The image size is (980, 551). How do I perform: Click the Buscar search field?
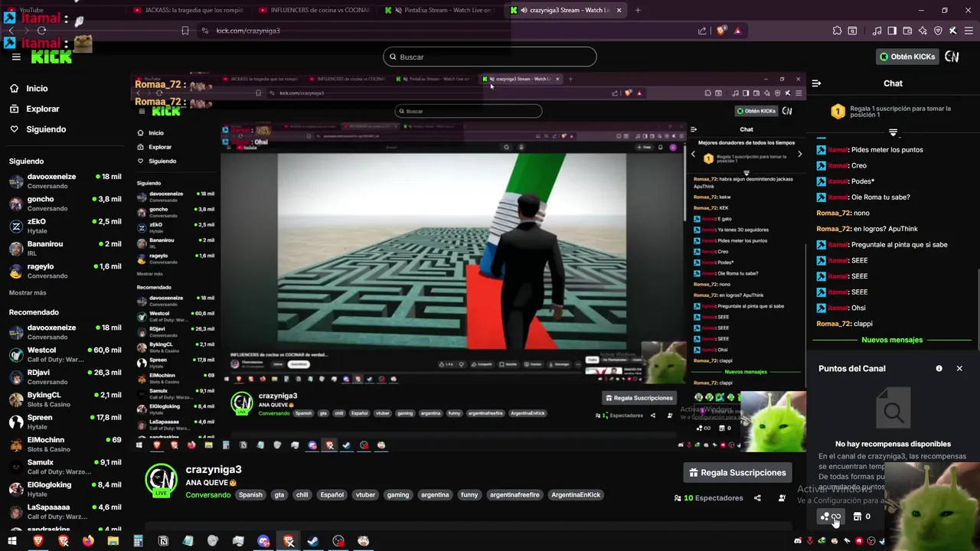(x=490, y=57)
